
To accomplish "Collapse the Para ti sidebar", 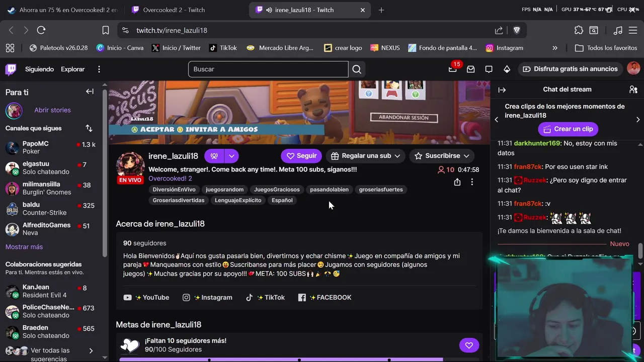I will [x=90, y=92].
